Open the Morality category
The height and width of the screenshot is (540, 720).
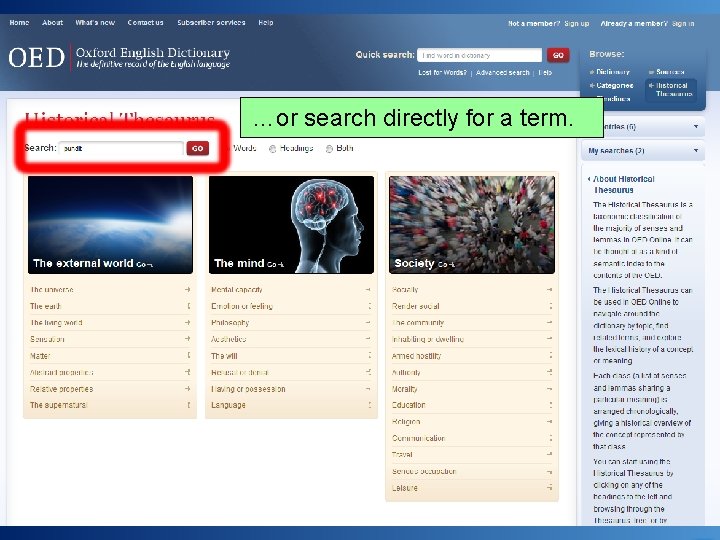click(x=404, y=389)
